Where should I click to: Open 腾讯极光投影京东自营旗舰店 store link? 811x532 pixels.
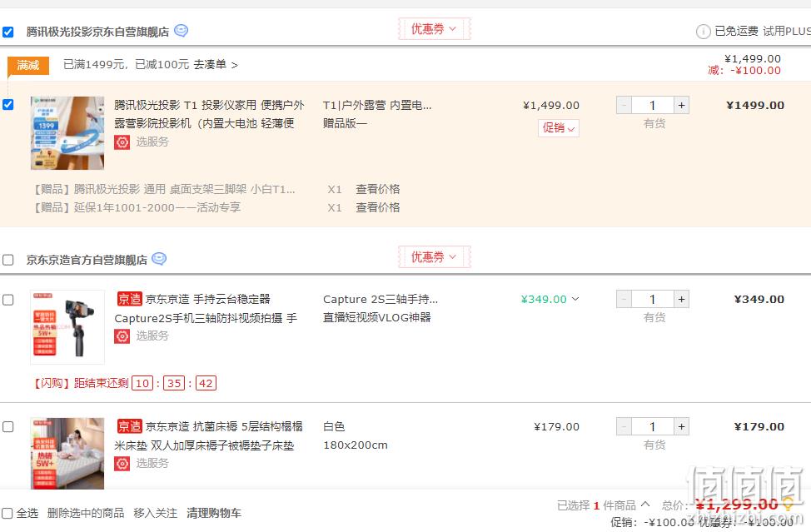[x=97, y=32]
